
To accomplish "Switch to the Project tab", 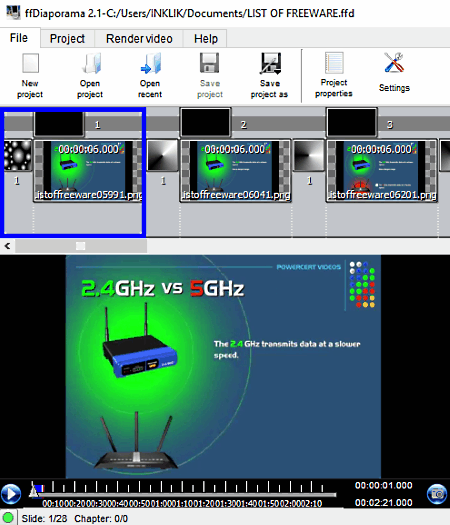I will point(67,39).
